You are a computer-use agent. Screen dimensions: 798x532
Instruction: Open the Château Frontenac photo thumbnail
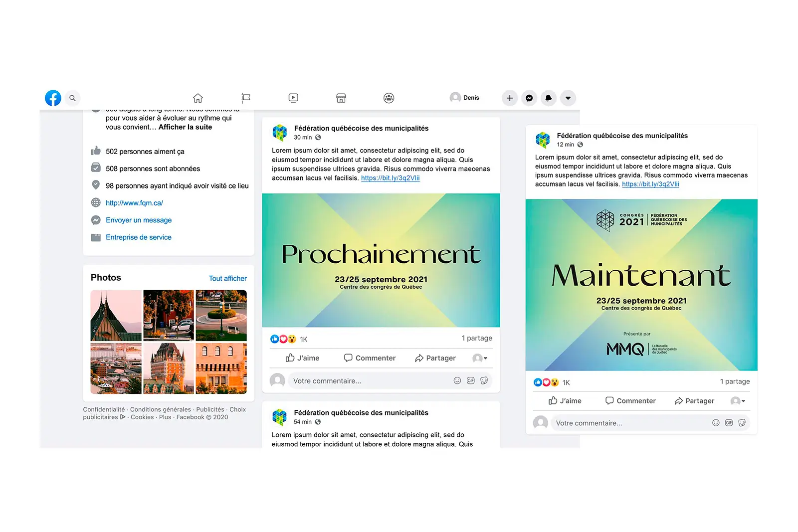[x=169, y=368]
